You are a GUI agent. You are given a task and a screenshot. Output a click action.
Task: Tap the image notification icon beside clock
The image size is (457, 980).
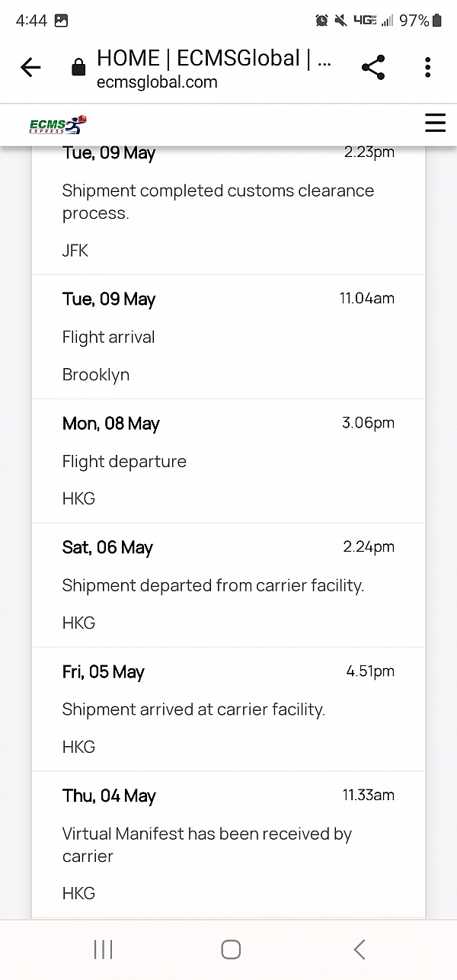click(x=62, y=21)
